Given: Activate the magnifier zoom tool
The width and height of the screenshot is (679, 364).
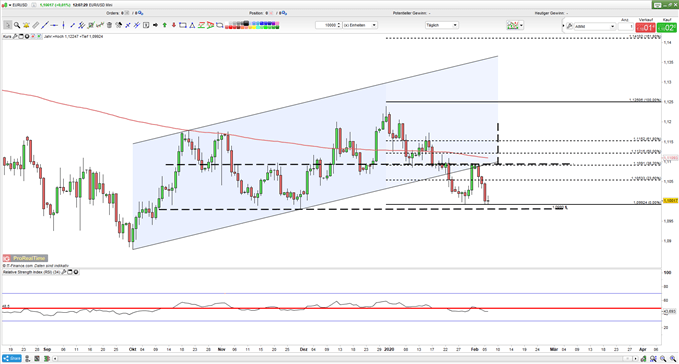Looking at the screenshot, I should coord(17,25).
